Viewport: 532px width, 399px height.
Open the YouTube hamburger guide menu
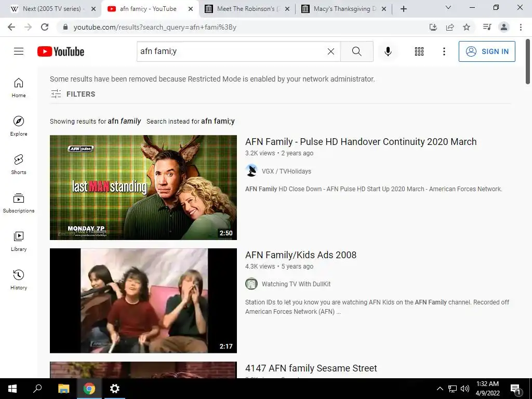pyautogui.click(x=19, y=51)
